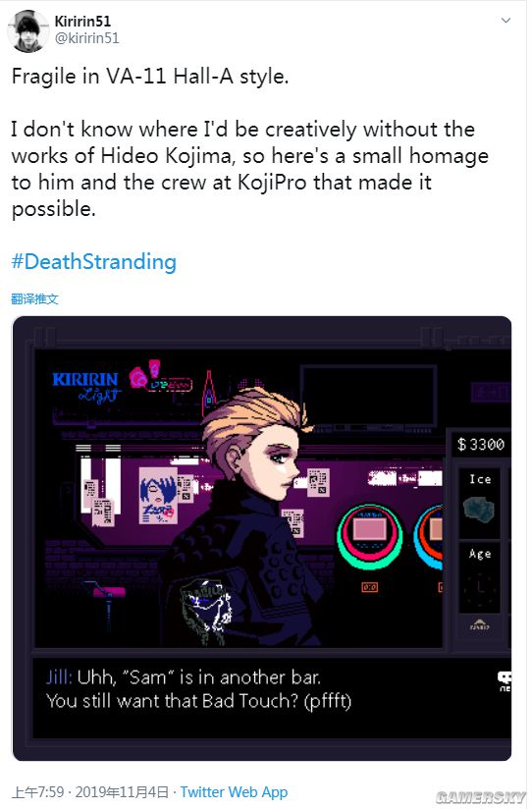The height and width of the screenshot is (809, 532).
Task: Select the Age clock icon
Action: pyautogui.click(x=479, y=587)
